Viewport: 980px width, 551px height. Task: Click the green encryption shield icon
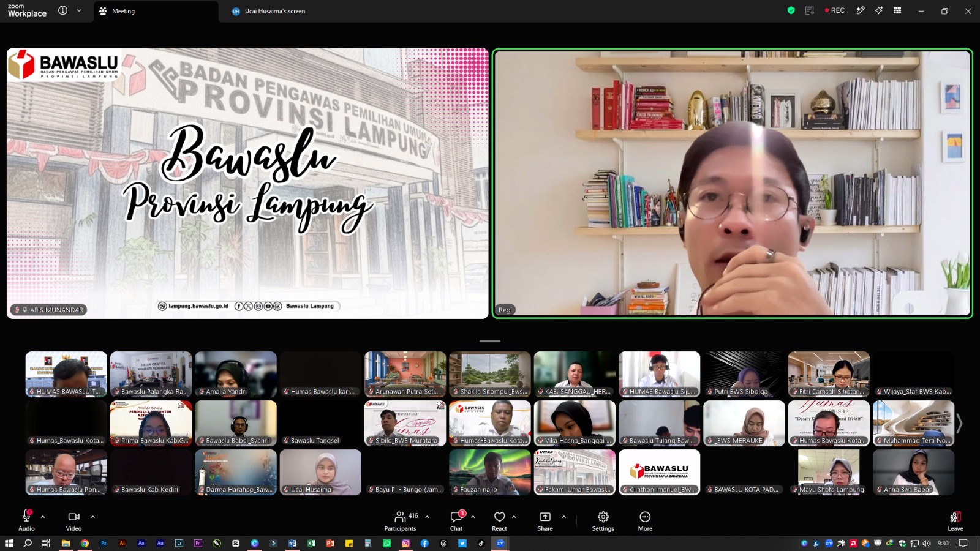pos(791,10)
